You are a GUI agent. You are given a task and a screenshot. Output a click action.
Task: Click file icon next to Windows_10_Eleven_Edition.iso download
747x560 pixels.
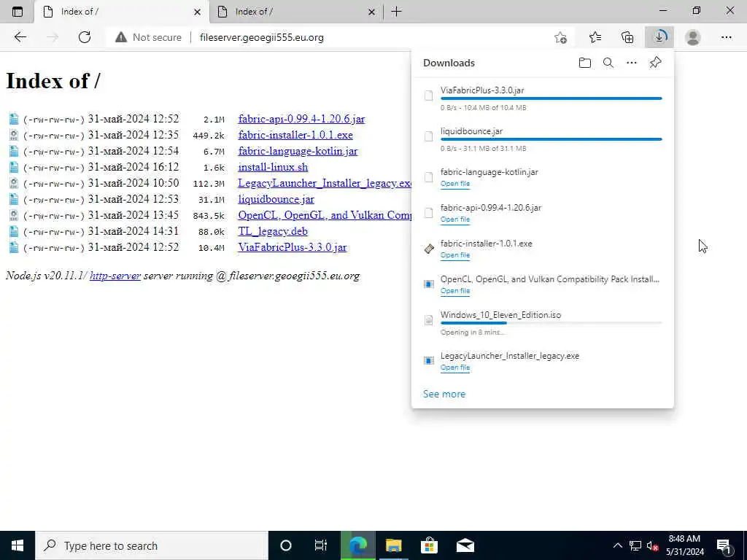(x=429, y=320)
